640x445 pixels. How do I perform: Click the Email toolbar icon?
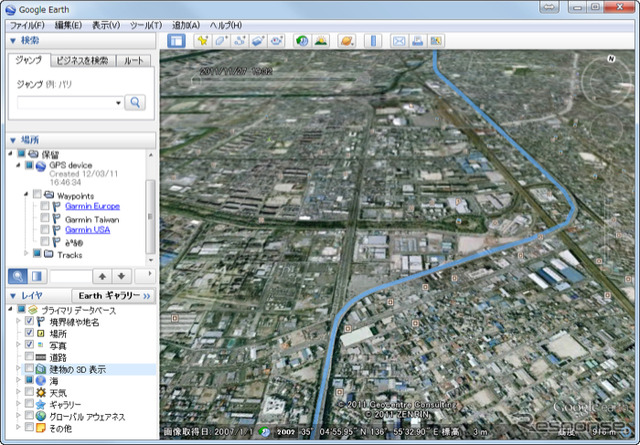coord(399,41)
